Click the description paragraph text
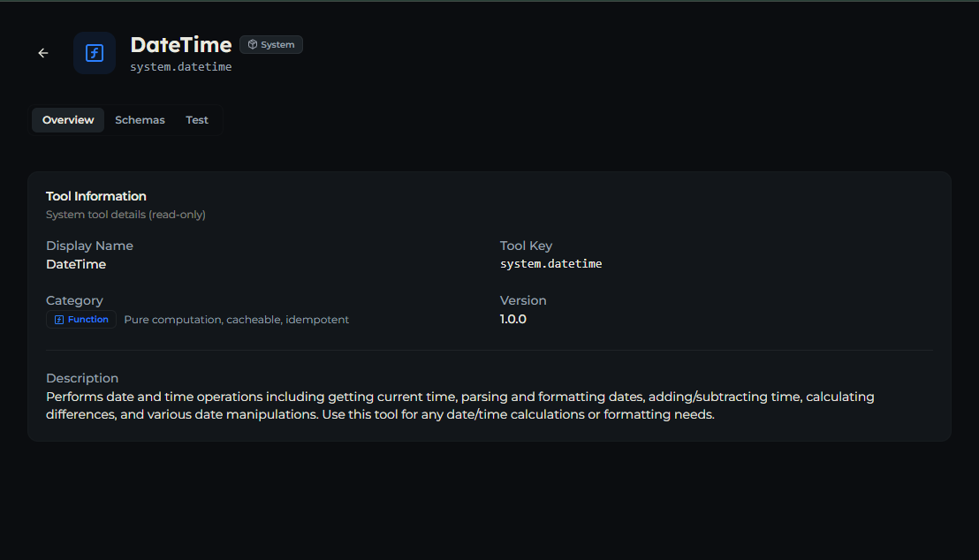The width and height of the screenshot is (979, 560). point(460,405)
